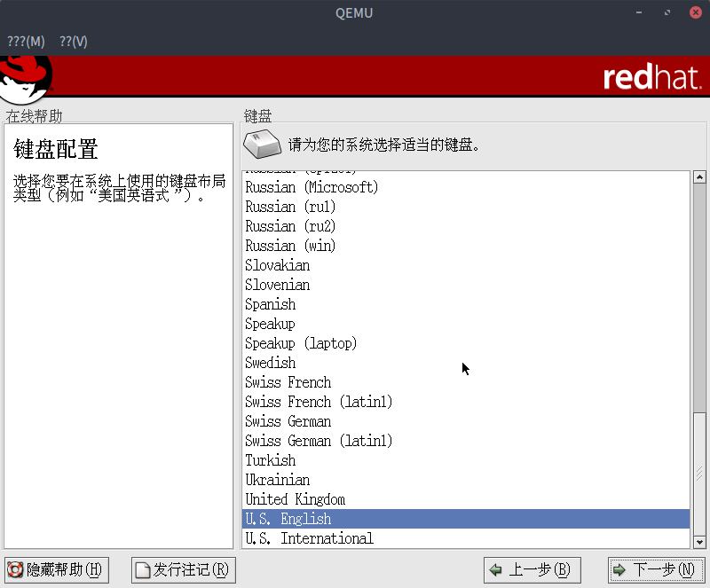
Task: Click the Hide Help (H) button
Action: tap(56, 569)
